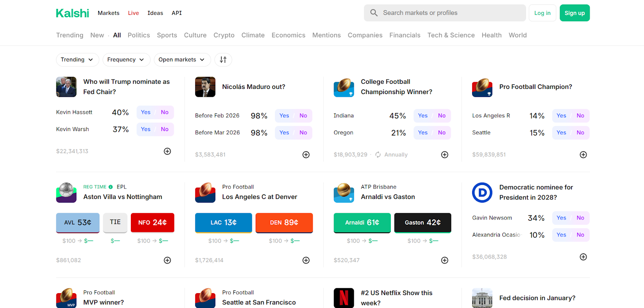
Task: Switch to the Politics category tab
Action: pos(139,35)
